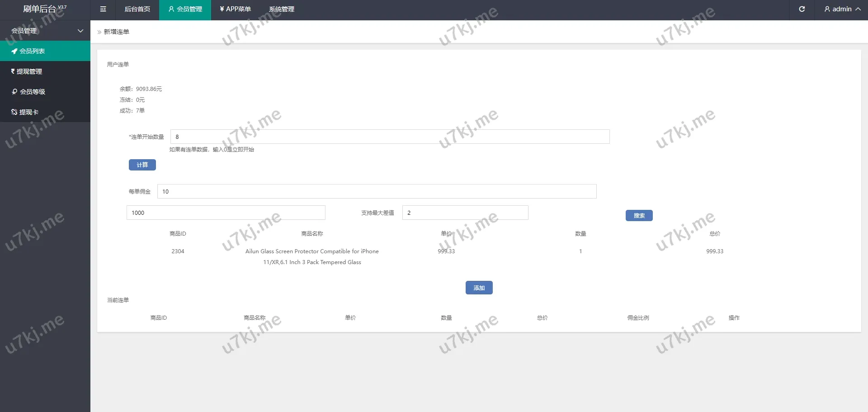Switch to the 系统管理 menu
Image resolution: width=868 pixels, height=412 pixels.
coord(281,9)
